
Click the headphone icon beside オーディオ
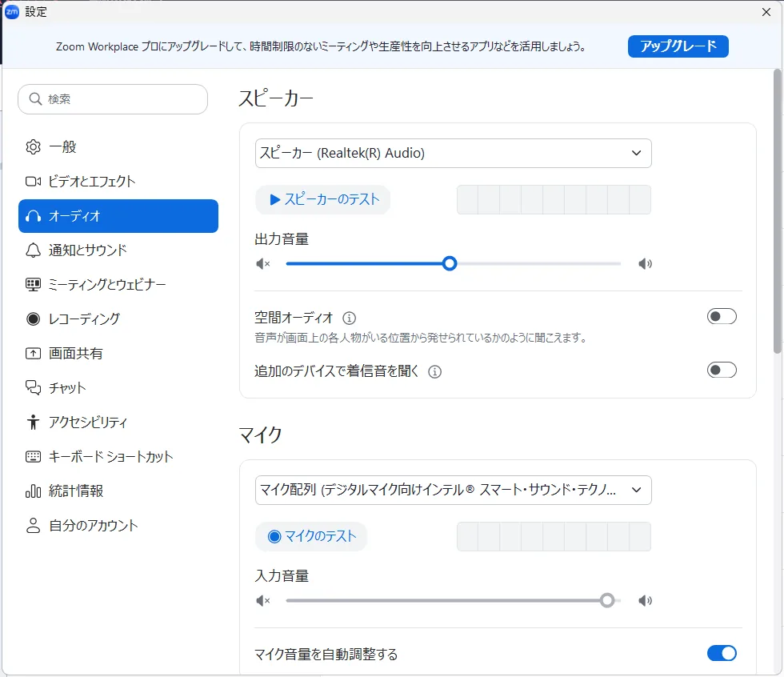coord(33,216)
